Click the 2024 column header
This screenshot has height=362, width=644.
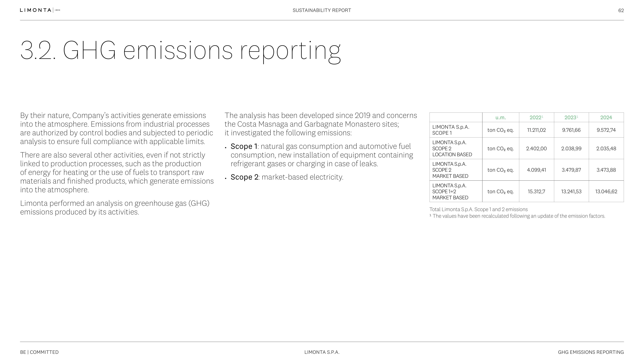[606, 117]
